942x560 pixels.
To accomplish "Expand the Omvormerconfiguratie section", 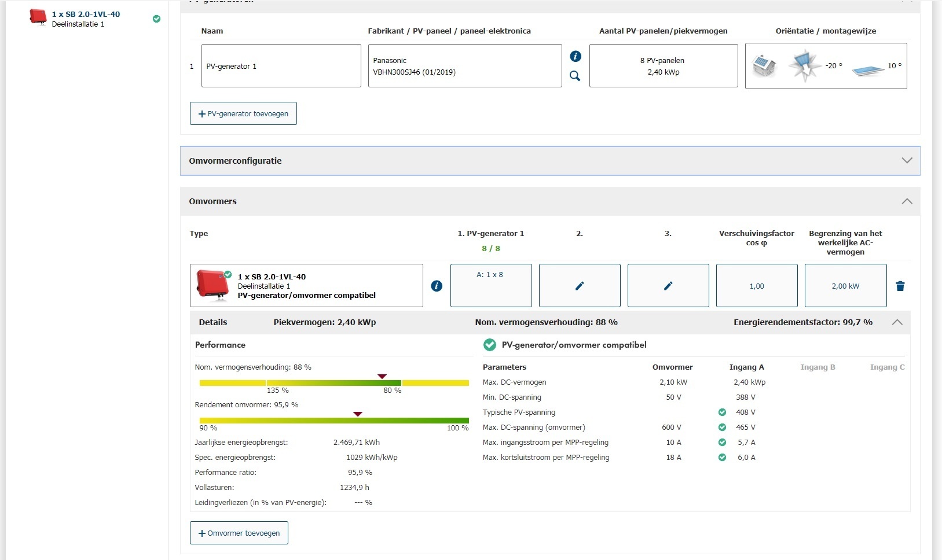I will pos(907,161).
